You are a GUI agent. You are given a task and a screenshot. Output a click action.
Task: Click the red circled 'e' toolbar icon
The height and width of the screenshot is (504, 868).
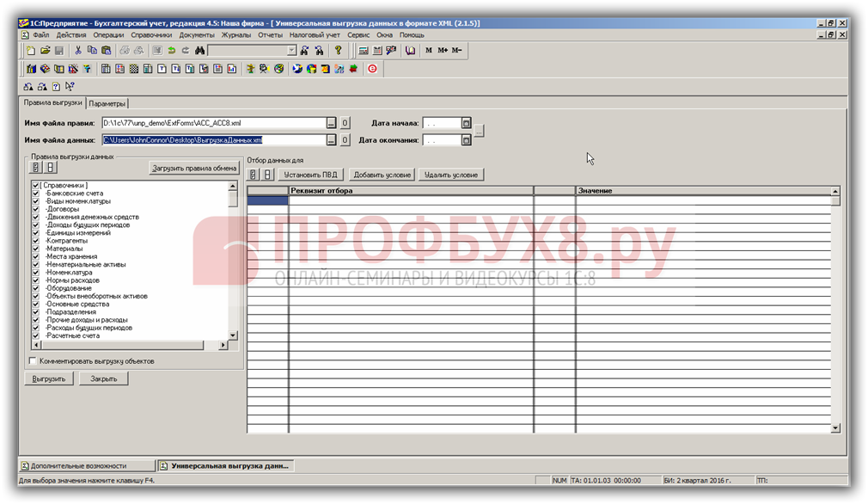[373, 69]
